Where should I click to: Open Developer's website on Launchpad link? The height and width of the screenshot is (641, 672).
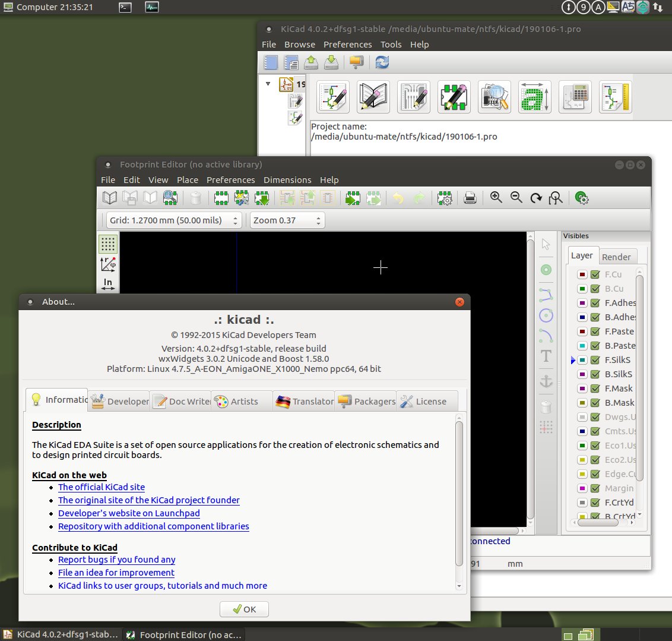(x=129, y=513)
